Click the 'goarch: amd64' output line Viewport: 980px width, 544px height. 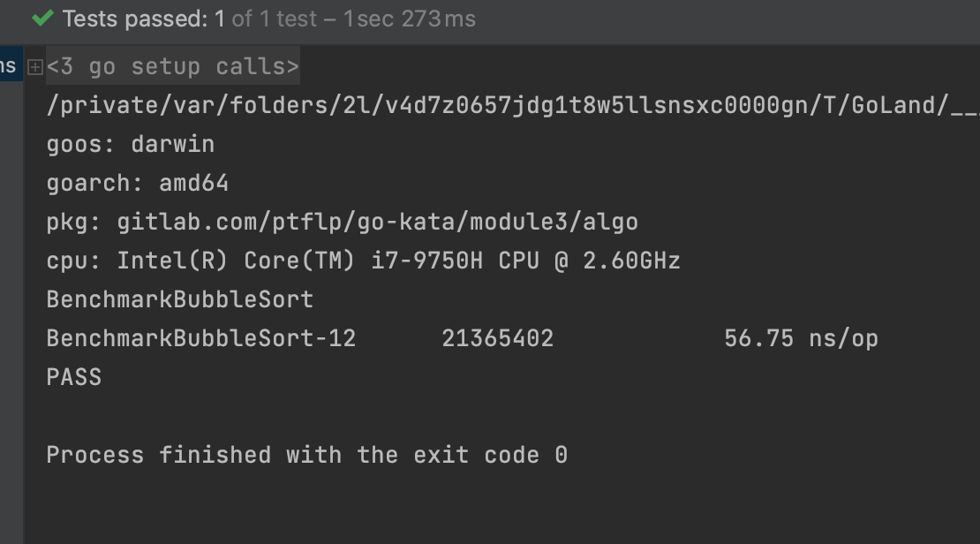[x=137, y=183]
